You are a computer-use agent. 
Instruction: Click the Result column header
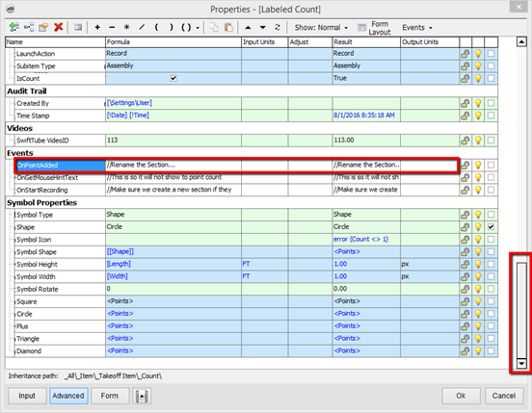coord(366,42)
